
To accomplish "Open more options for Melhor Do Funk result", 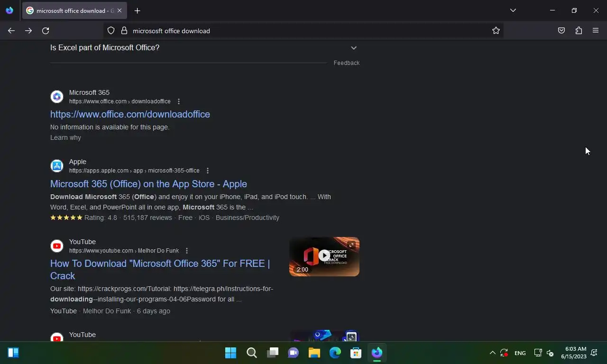I will pyautogui.click(x=187, y=251).
